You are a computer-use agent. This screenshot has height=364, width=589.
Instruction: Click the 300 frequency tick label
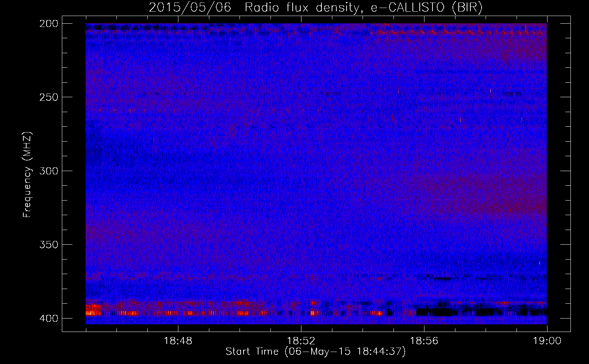(x=48, y=171)
